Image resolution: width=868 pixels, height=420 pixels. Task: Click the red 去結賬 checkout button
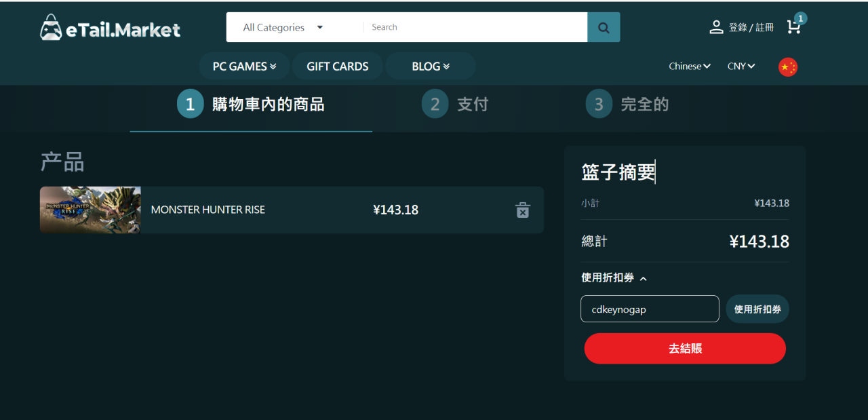click(x=685, y=349)
